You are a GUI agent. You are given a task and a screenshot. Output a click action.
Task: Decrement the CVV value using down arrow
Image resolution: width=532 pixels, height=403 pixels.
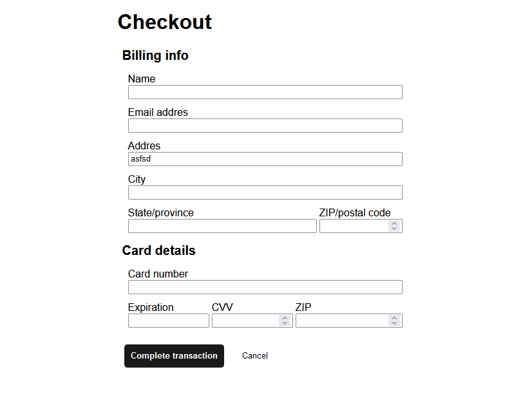pos(285,324)
